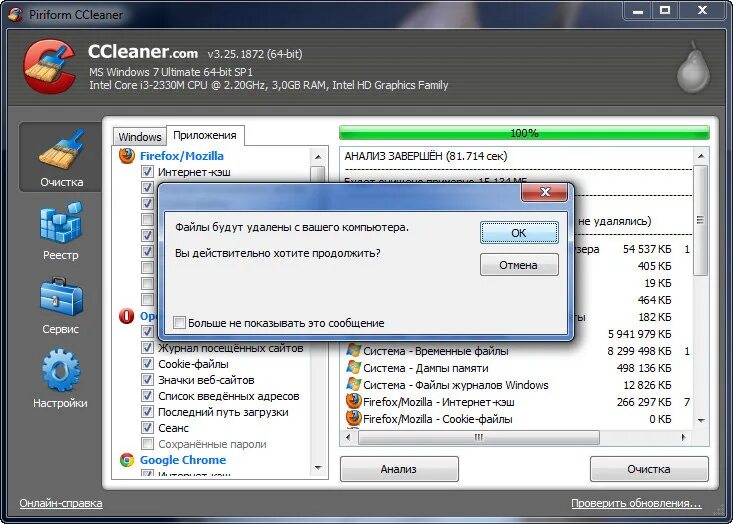Toggle Список введённых адресов checkbox

click(x=147, y=396)
